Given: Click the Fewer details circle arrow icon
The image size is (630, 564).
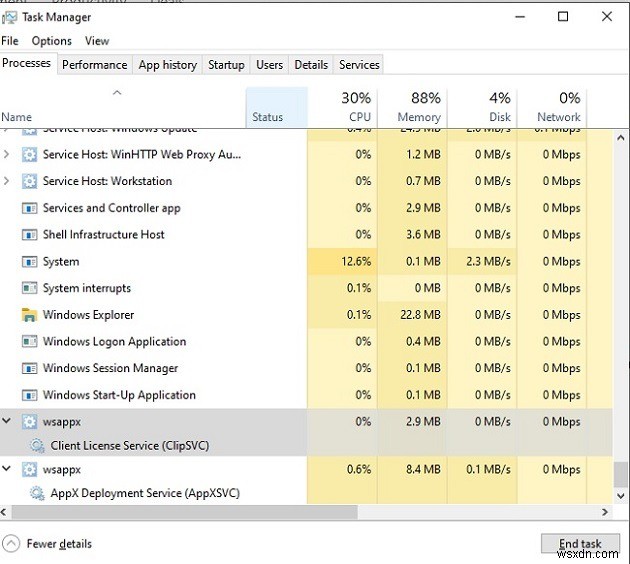Looking at the screenshot, I should tap(11, 544).
